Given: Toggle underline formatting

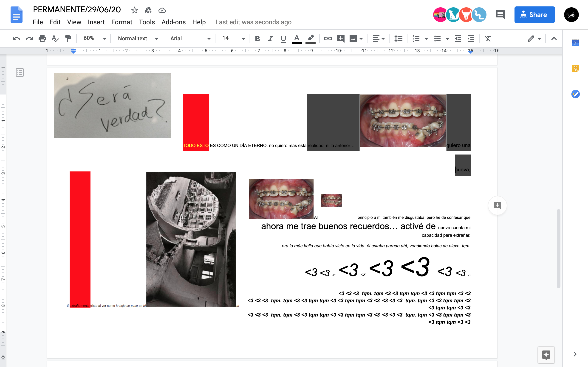Looking at the screenshot, I should [283, 39].
